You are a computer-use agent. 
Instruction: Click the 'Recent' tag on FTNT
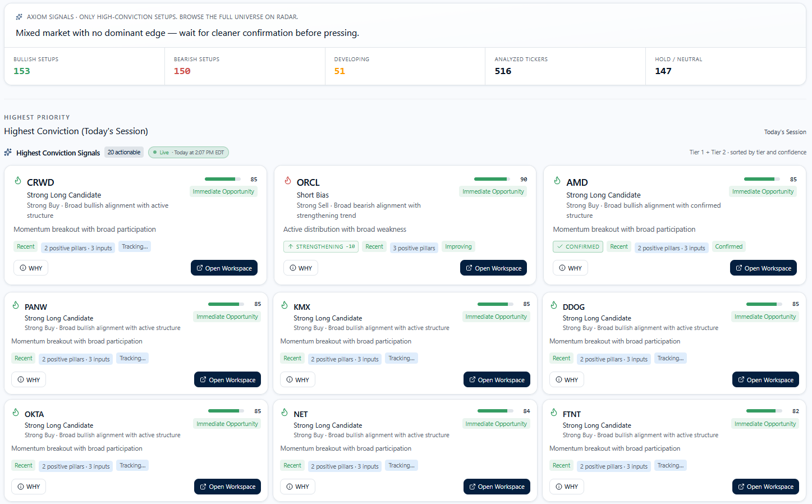(562, 465)
